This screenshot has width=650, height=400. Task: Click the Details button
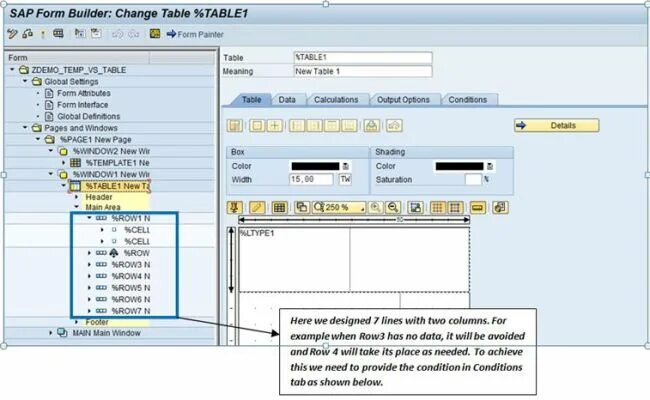[557, 126]
